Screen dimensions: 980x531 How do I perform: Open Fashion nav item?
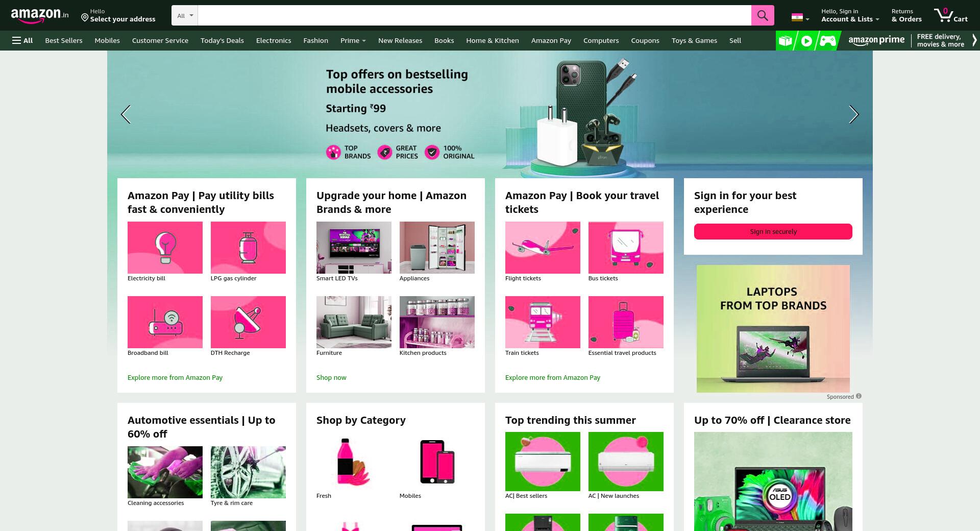tap(315, 40)
